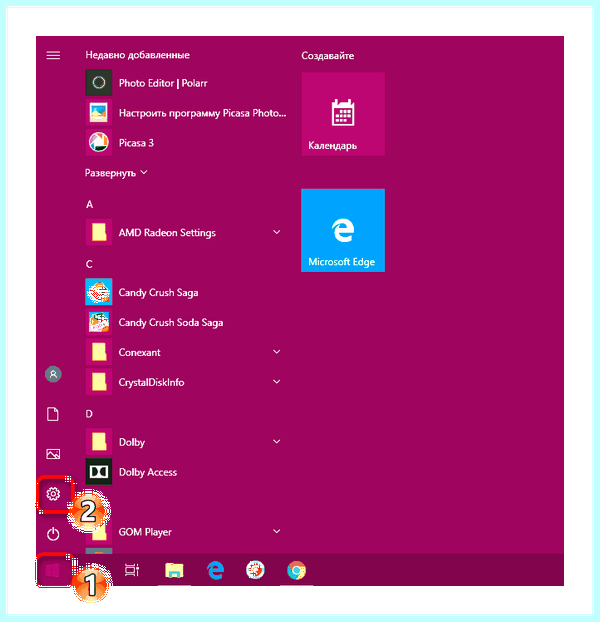
Task: Select the Dolby folder label
Action: 132,442
